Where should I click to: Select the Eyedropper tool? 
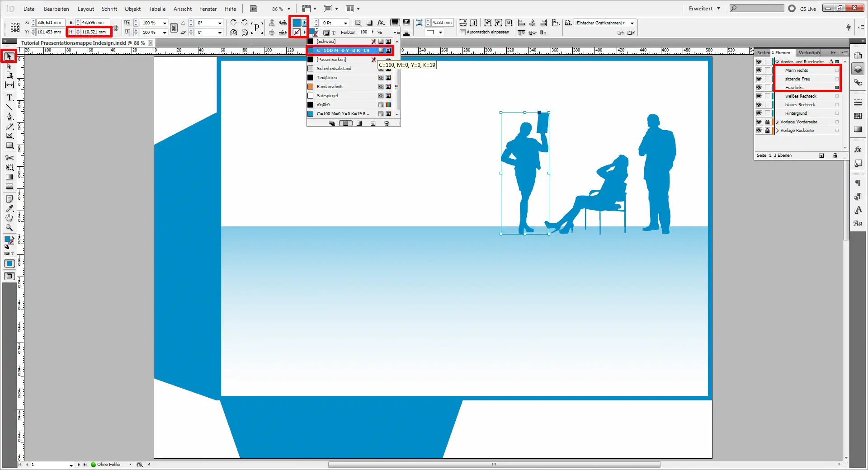[x=9, y=208]
